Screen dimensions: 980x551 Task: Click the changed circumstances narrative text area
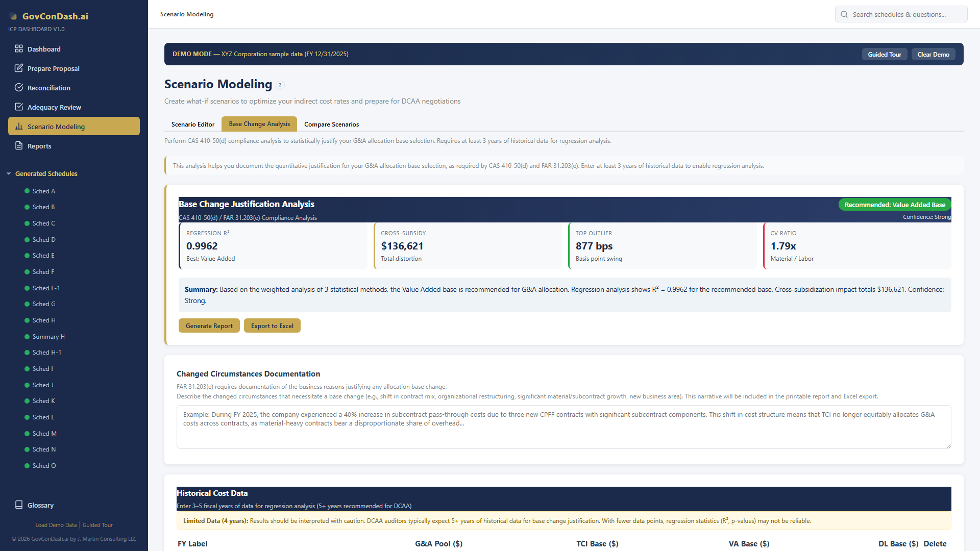click(562, 427)
